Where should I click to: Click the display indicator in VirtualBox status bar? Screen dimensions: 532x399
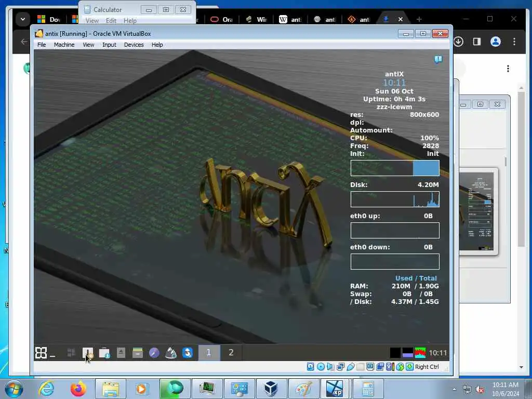[x=370, y=367]
